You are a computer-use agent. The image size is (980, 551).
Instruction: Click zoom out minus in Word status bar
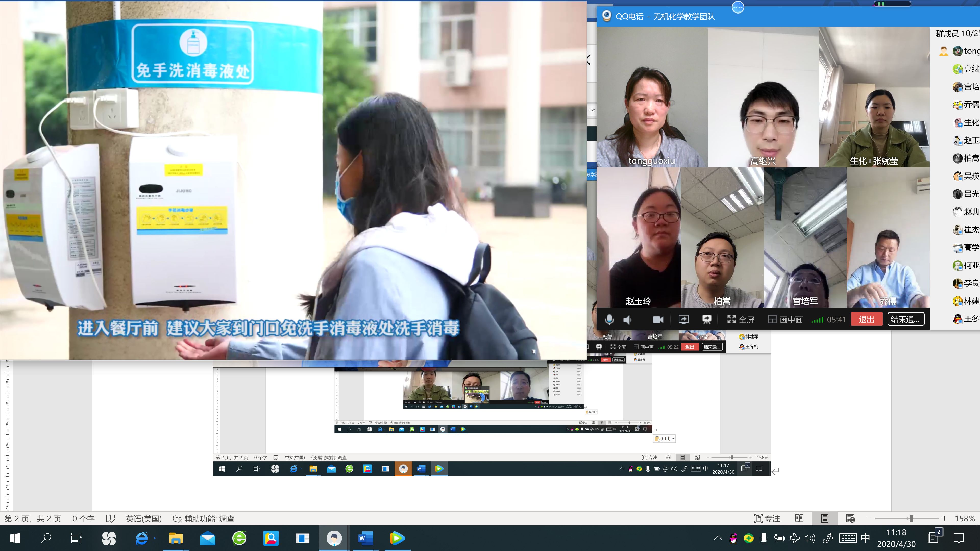[869, 518]
